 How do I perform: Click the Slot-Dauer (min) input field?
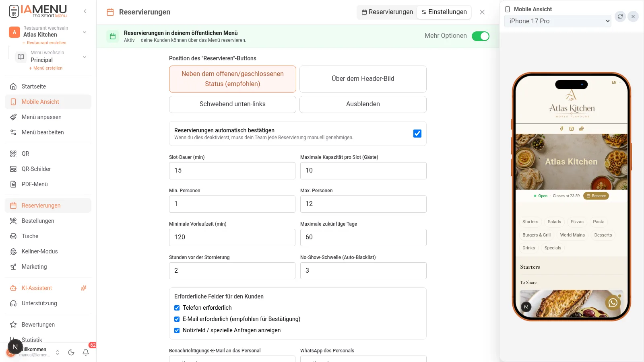[x=232, y=171]
